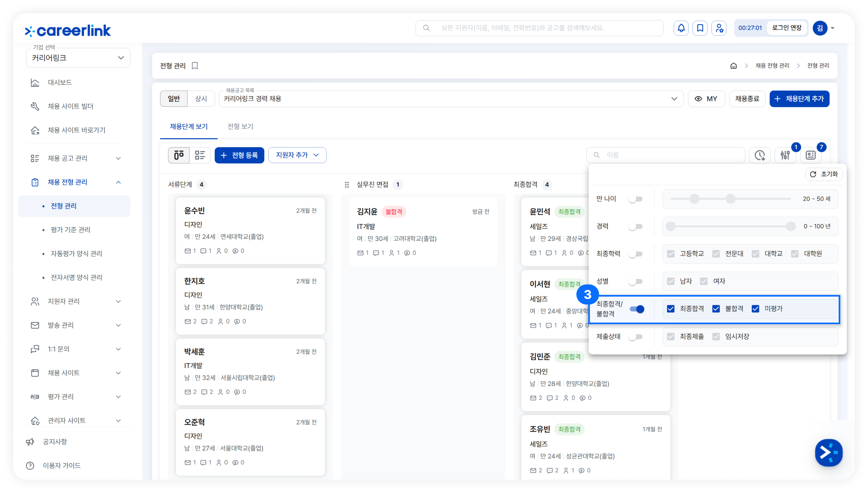Select the 상시 segment tab

tap(201, 98)
